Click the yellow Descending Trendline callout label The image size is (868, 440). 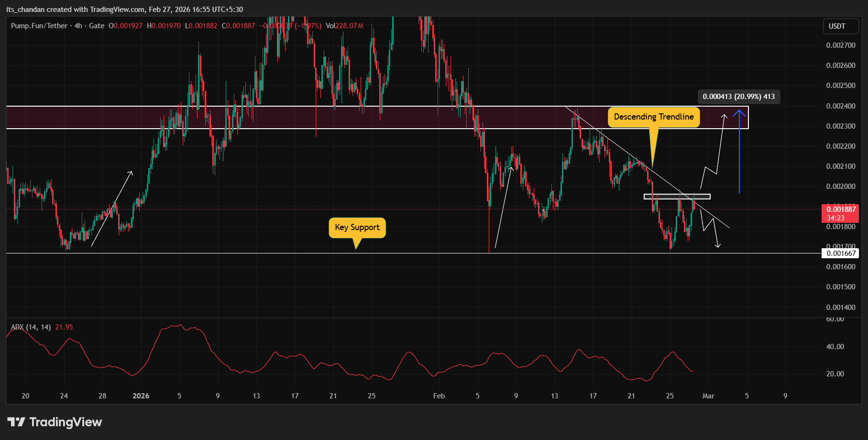[654, 116]
